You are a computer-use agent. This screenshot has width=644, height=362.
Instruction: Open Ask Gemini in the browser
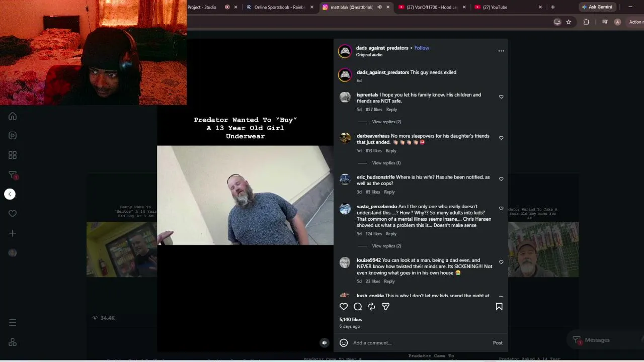point(597,7)
